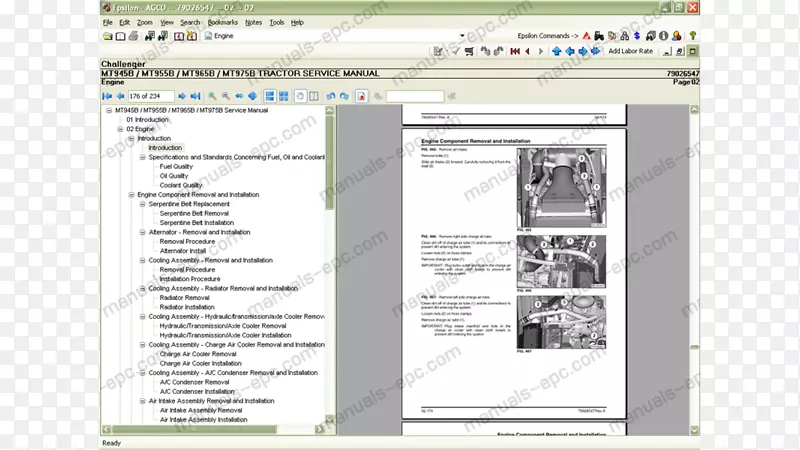
Task: Open the File menu
Action: pyautogui.click(x=108, y=22)
